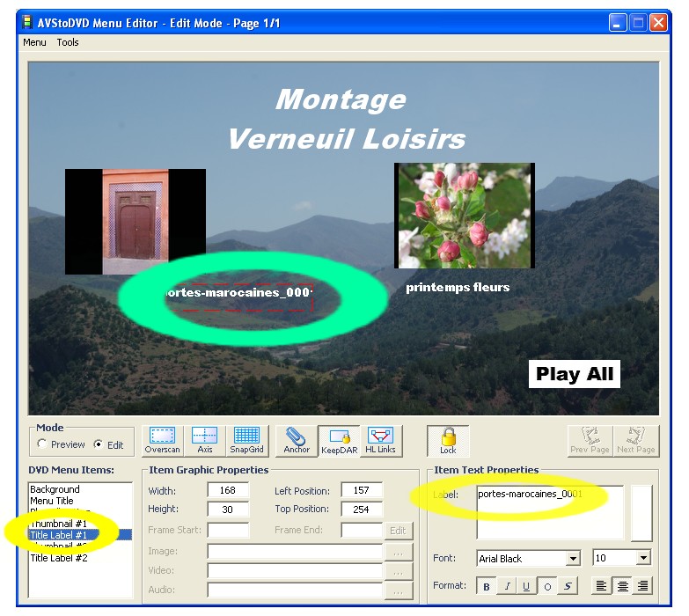Open the Menu menu
Viewport: 689px width, 616px height.
[x=34, y=42]
